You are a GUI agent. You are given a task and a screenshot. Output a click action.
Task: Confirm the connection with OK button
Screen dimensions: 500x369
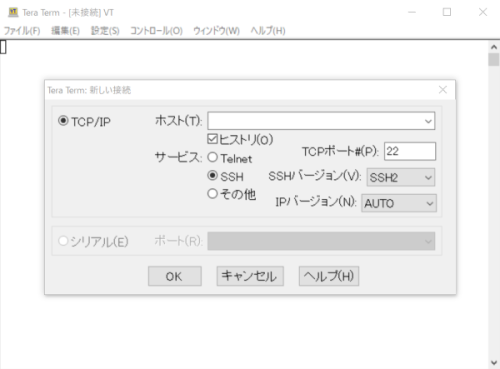click(x=175, y=276)
